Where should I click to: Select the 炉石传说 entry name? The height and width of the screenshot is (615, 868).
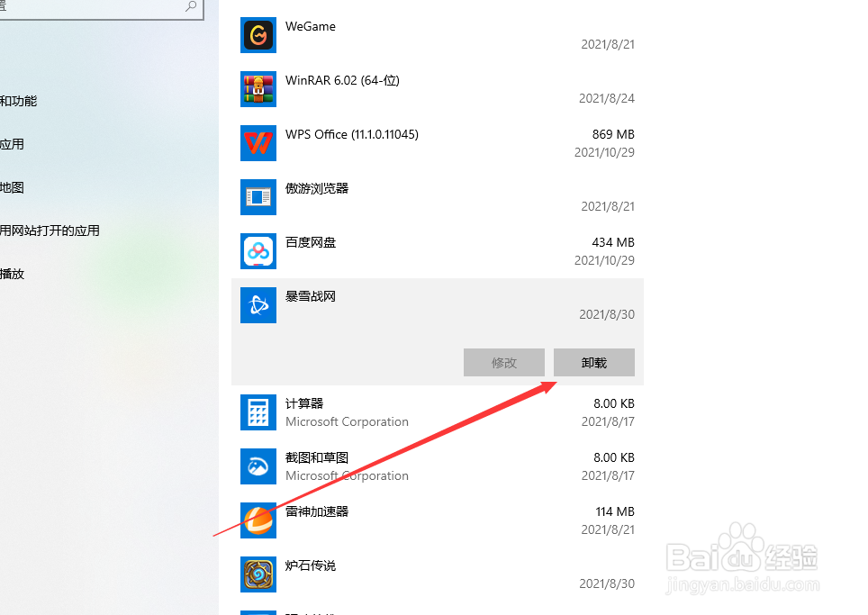point(311,565)
